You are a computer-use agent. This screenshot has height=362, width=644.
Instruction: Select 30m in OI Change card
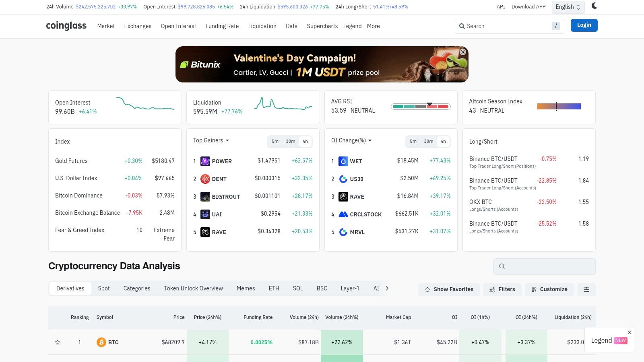(x=429, y=141)
